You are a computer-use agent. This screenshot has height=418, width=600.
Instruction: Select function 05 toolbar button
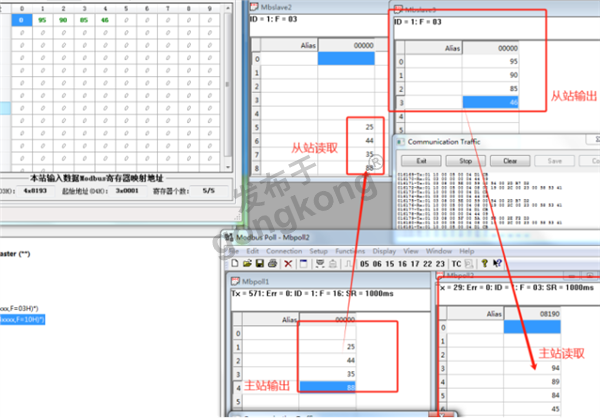(365, 264)
